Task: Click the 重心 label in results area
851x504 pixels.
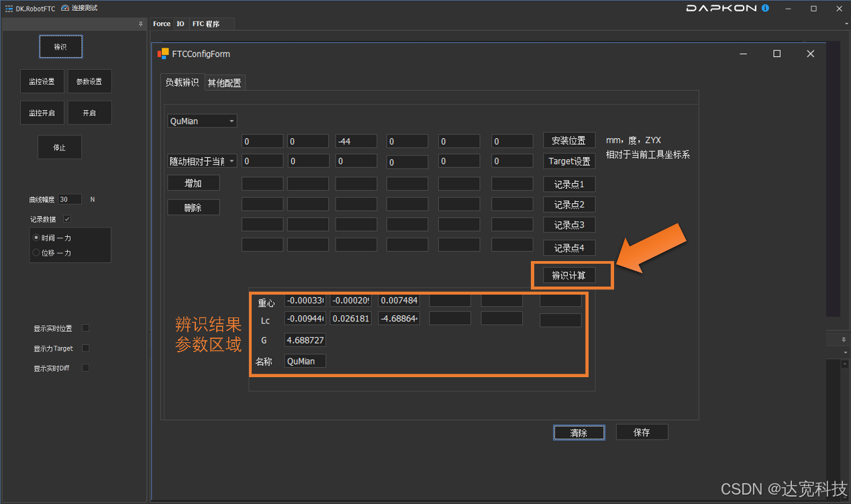Action: 266,303
